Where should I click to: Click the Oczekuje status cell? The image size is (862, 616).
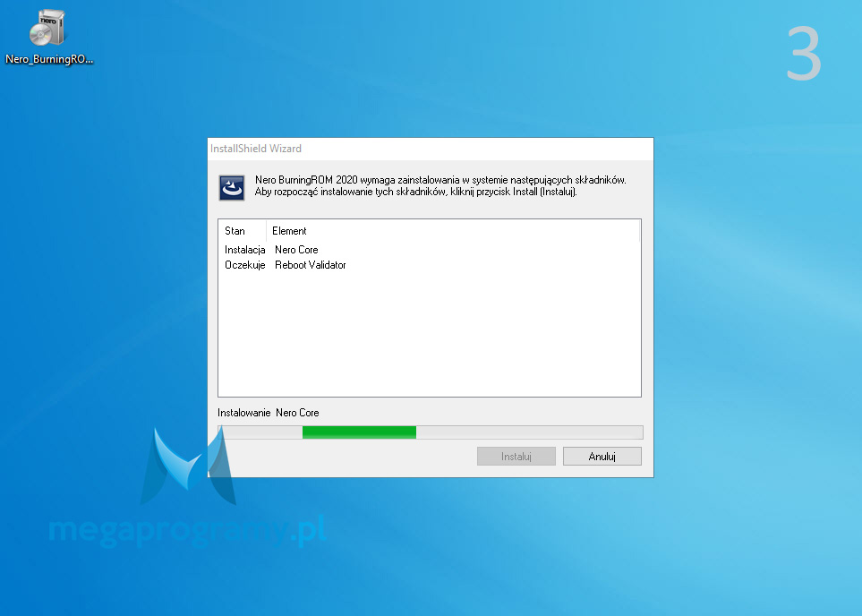click(x=244, y=265)
